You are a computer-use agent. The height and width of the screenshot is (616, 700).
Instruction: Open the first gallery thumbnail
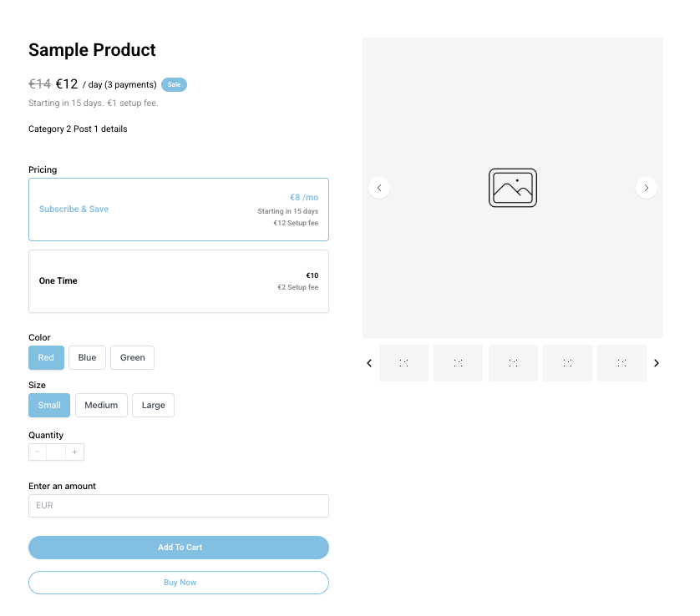point(403,363)
